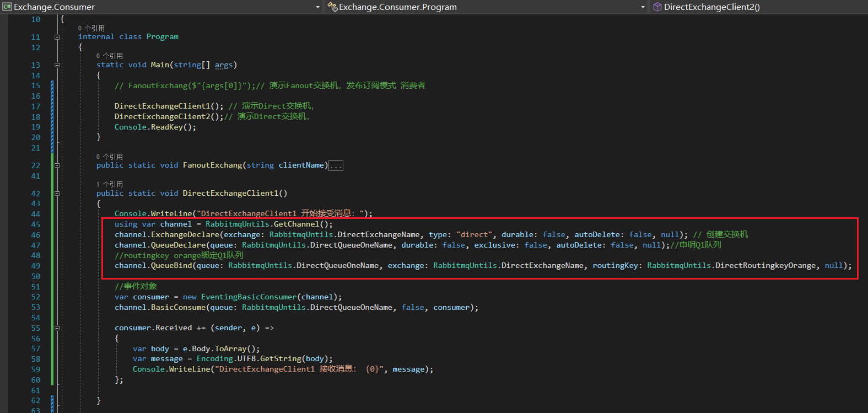868x413 pixels.
Task: Open the project dropdown arrow after Exchange.Consumer
Action: tap(317, 7)
